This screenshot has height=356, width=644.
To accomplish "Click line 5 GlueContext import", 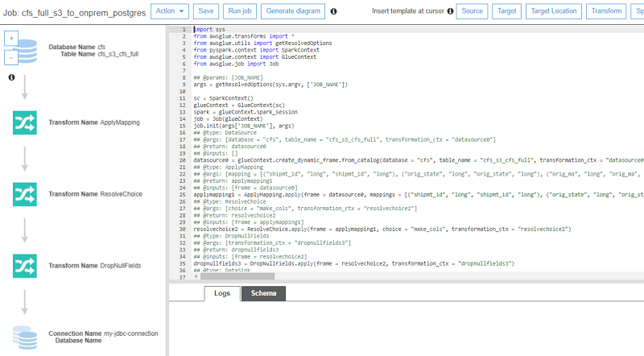I will coord(255,56).
